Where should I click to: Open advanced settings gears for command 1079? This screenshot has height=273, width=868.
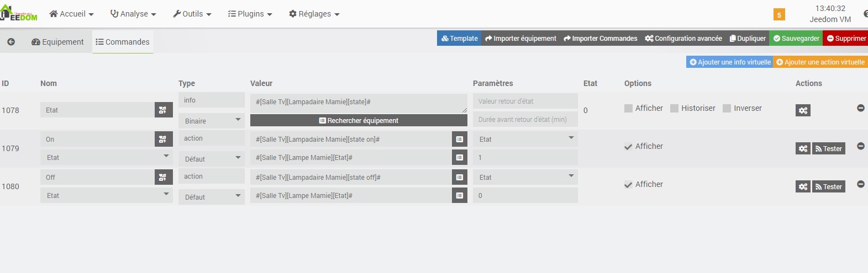pyautogui.click(x=803, y=148)
